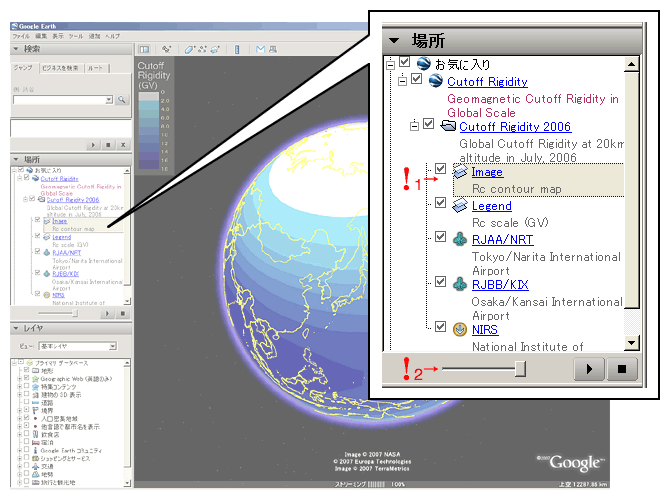
Task: Click the X clear button under the search results
Action: tap(123, 145)
